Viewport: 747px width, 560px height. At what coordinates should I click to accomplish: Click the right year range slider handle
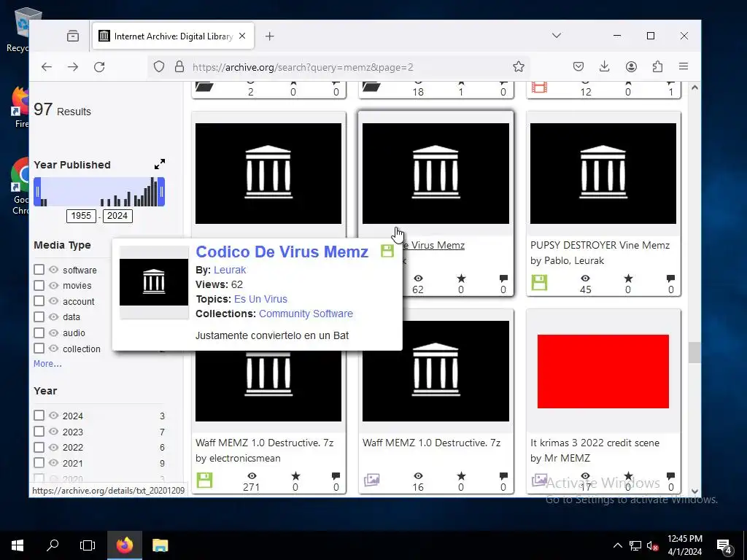(x=161, y=192)
